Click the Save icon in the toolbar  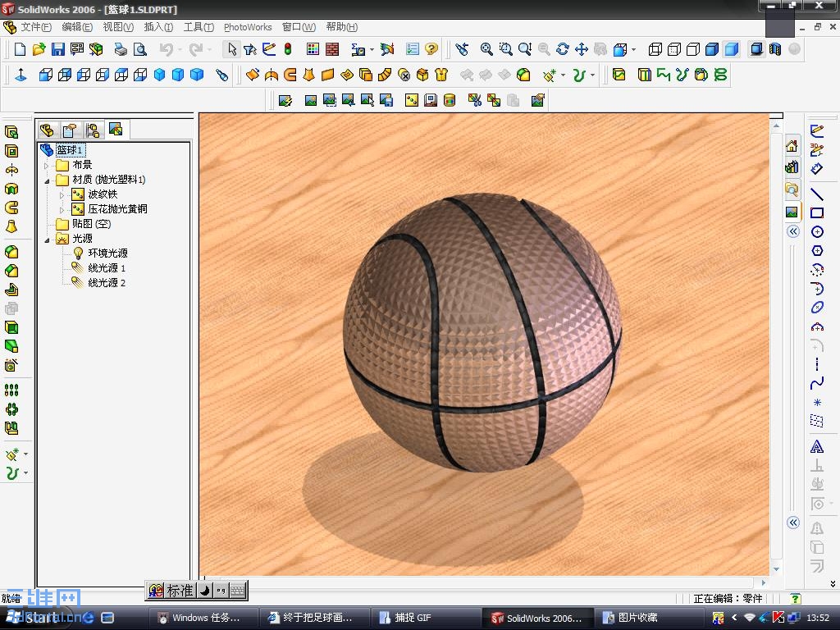click(58, 49)
